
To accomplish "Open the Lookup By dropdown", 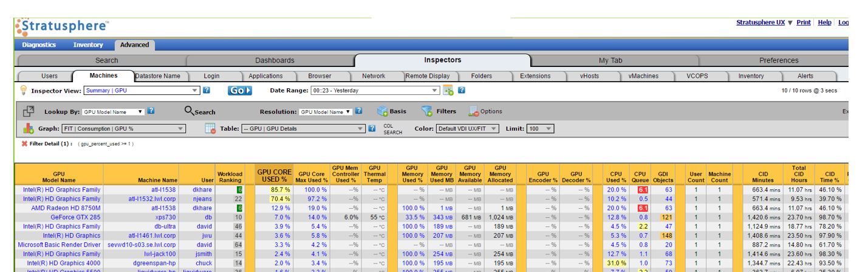I will click(113, 111).
